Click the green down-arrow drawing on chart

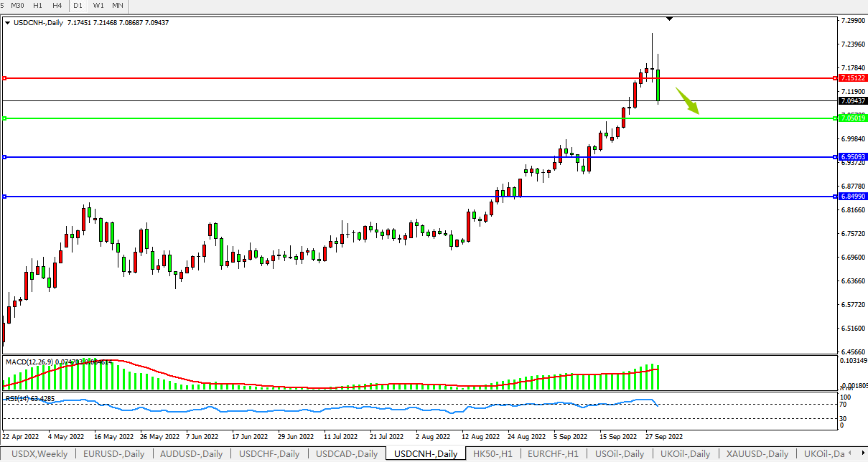coord(688,101)
